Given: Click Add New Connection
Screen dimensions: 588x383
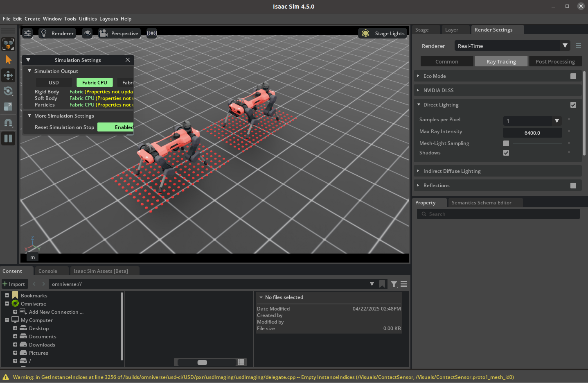Looking at the screenshot, I should (x=56, y=312).
